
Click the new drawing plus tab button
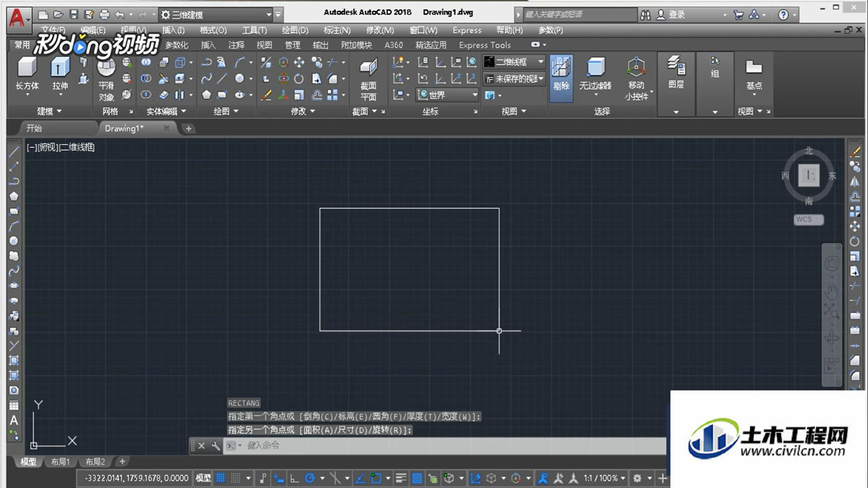pos(189,129)
